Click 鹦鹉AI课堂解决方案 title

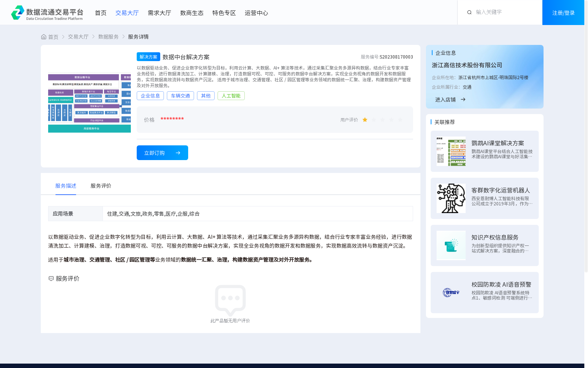point(498,143)
